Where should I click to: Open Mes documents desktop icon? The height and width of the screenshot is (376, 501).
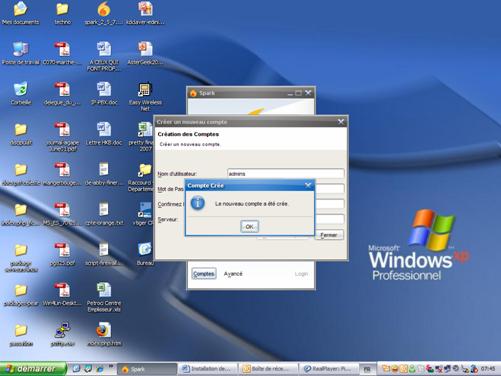pyautogui.click(x=20, y=13)
